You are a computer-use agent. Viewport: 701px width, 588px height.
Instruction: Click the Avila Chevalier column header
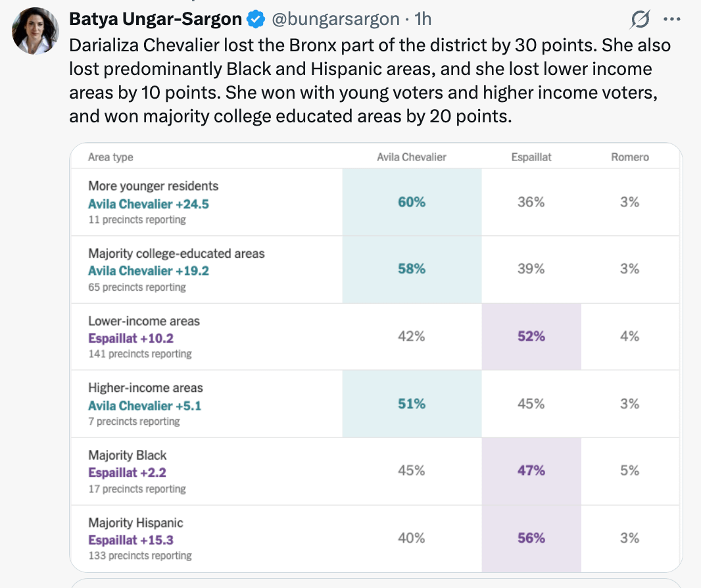click(411, 157)
